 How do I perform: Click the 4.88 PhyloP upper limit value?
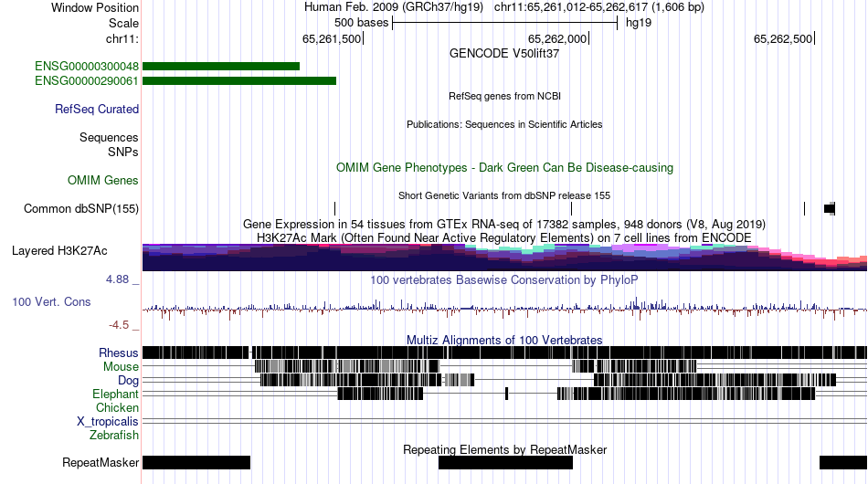click(x=117, y=279)
